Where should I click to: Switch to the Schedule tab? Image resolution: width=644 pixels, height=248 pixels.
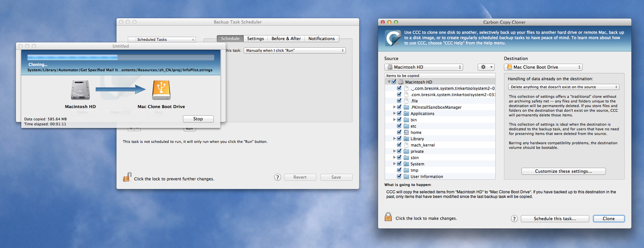pyautogui.click(x=230, y=38)
